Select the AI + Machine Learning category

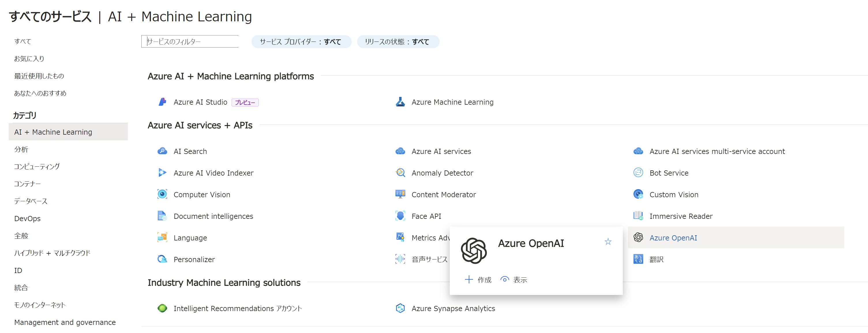[x=68, y=132]
